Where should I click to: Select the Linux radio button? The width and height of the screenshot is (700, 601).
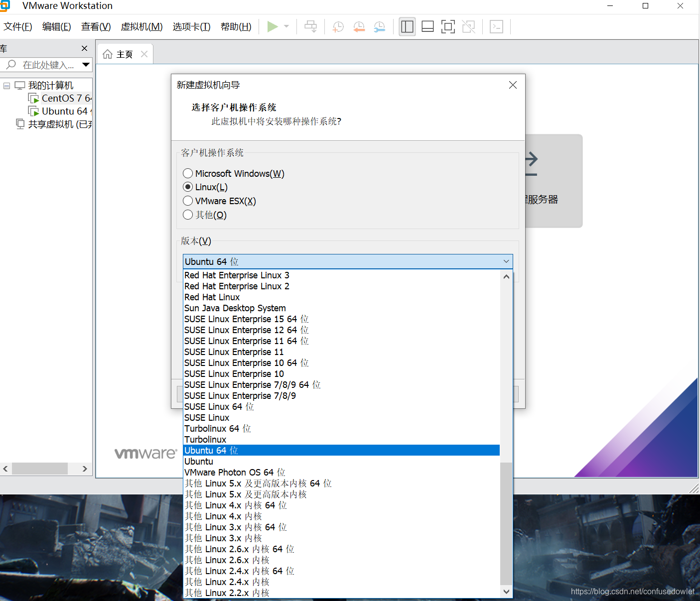[x=188, y=187]
